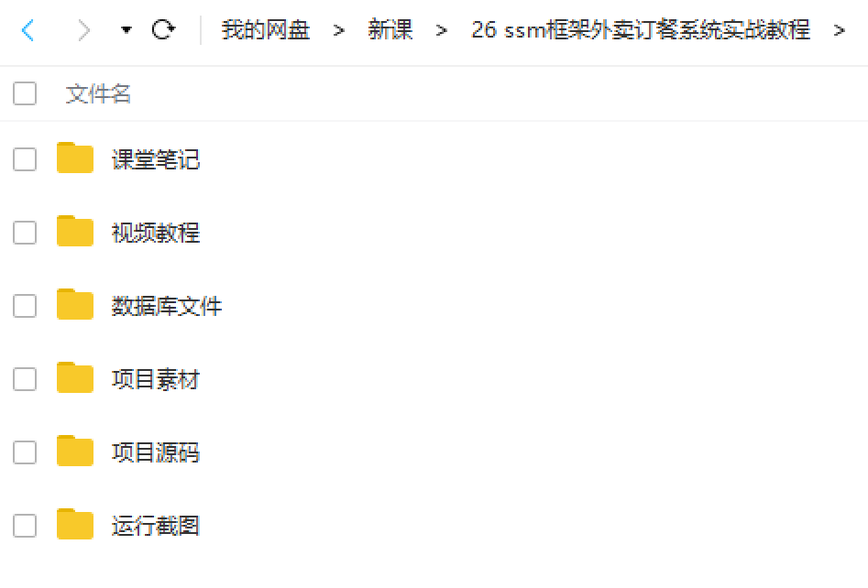This screenshot has height=588, width=868.
Task: Open the 运行截图 folder icon
Action: [75, 525]
